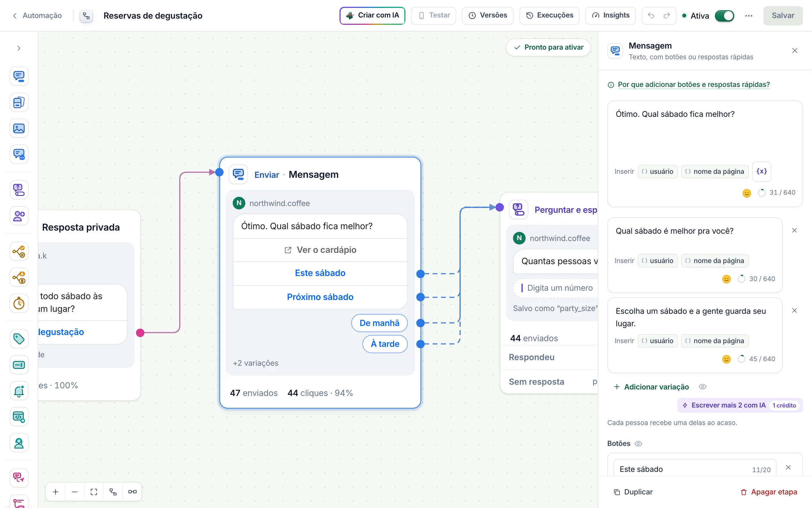The image size is (812, 508).
Task: Click the redo arrow in toolbar
Action: click(667, 16)
